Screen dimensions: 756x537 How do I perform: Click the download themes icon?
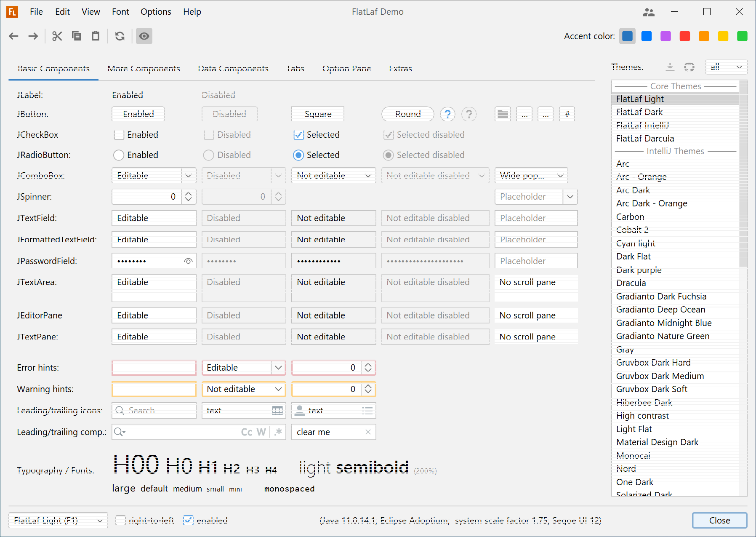(x=669, y=67)
